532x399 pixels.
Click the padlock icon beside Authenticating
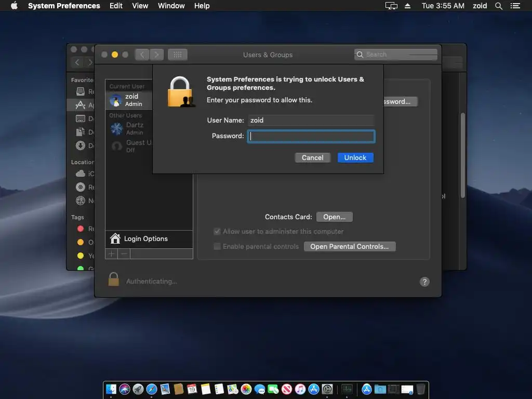pos(114,280)
